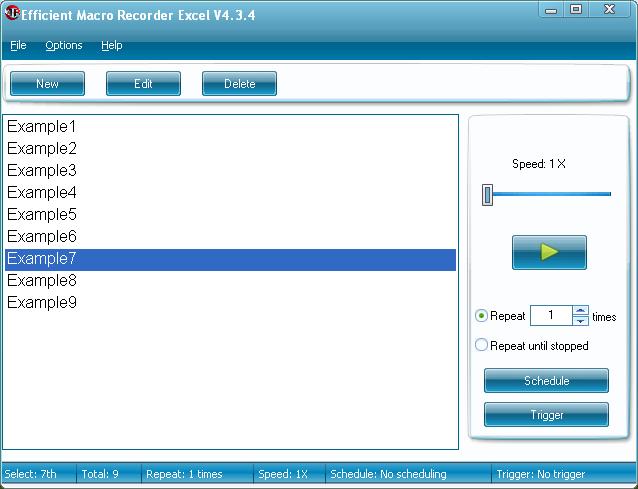
Task: Click the speed slider handle
Action: point(487,194)
